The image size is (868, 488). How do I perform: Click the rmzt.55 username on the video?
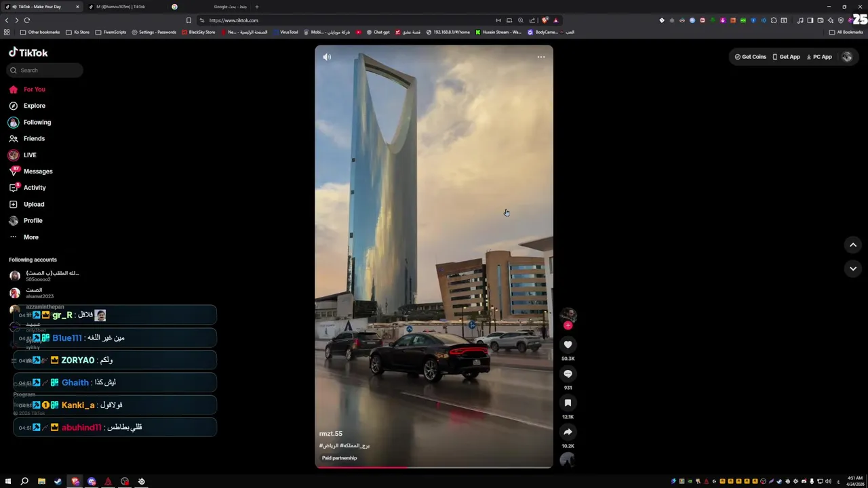[331, 434]
